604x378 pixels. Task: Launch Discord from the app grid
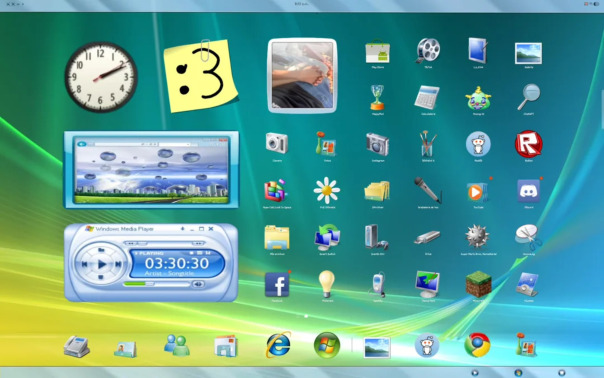(x=528, y=191)
